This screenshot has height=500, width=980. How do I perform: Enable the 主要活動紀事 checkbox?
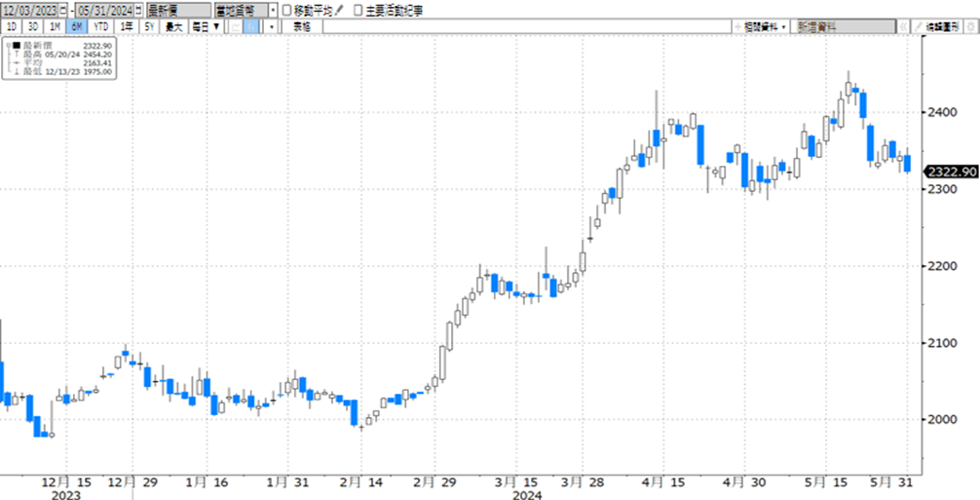pos(358,11)
